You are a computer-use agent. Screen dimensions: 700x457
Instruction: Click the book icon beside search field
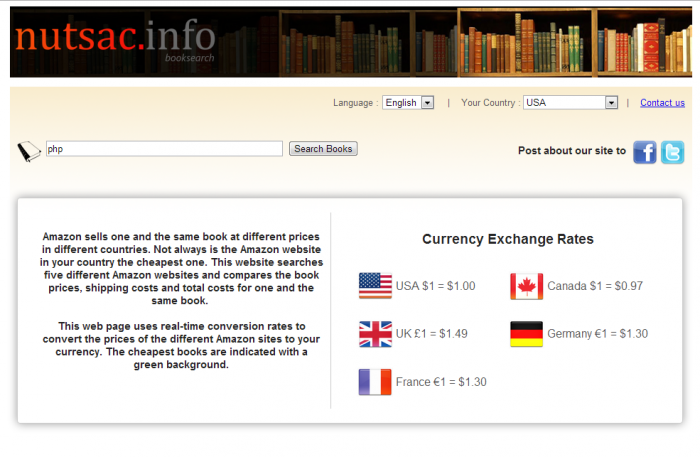(28, 151)
